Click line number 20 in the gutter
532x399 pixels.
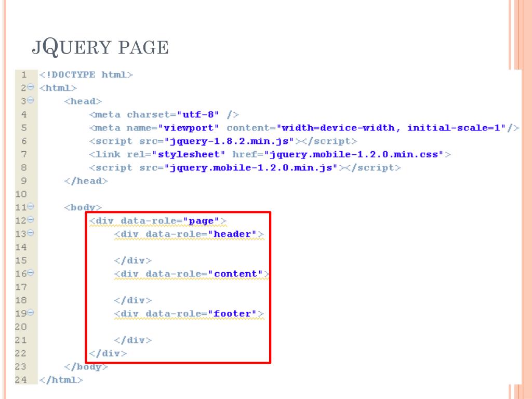click(21, 327)
